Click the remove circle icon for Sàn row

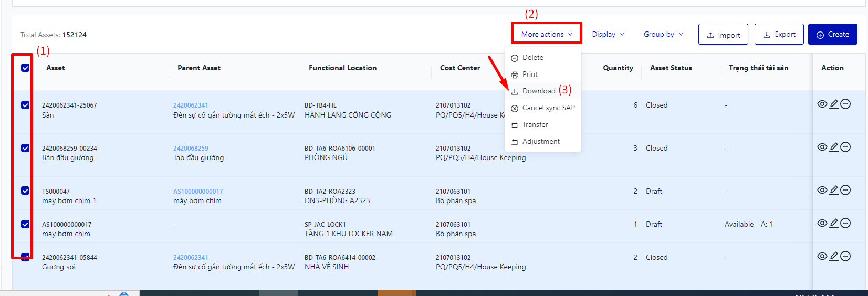tap(845, 104)
